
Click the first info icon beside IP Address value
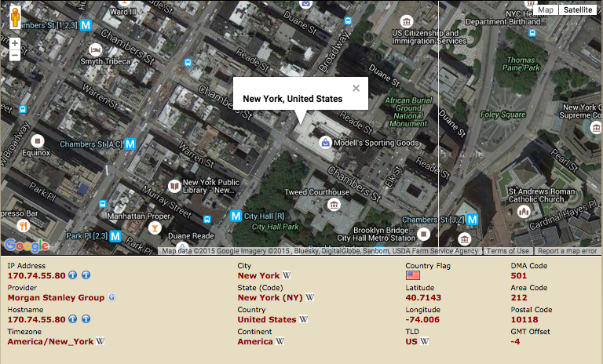(x=73, y=275)
